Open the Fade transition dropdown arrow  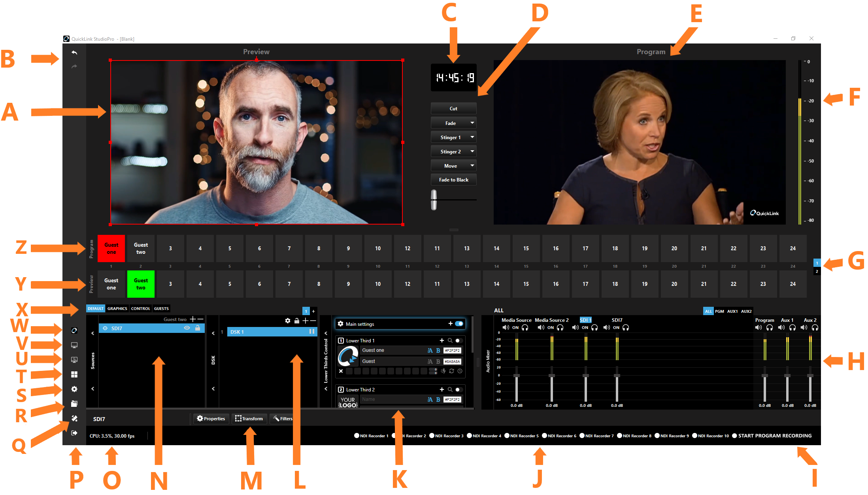472,123
